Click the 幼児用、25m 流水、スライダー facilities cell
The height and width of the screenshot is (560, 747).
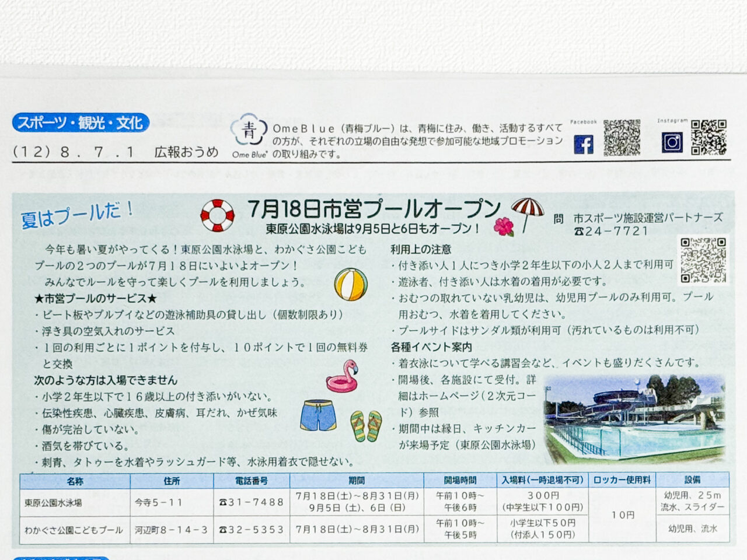[693, 501]
